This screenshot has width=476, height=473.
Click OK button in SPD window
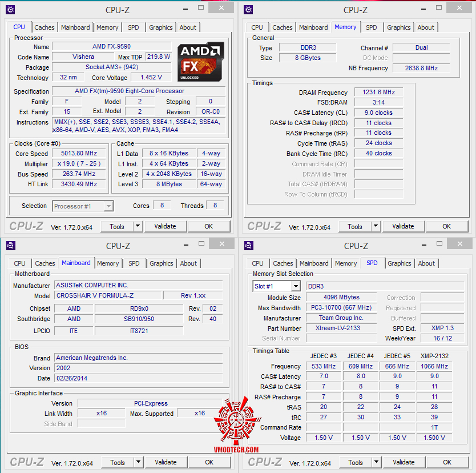(x=447, y=462)
